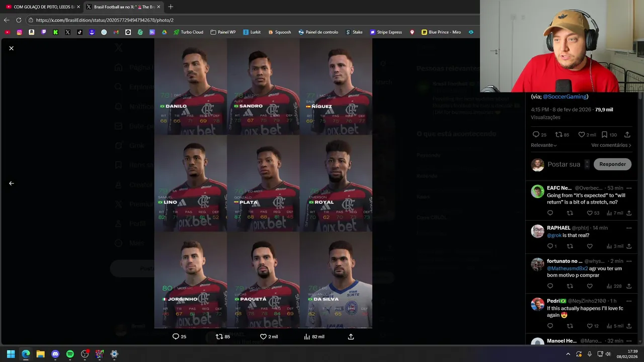Open the @MatheusmdBx2 mention link
This screenshot has width=644, height=362.
tap(568, 268)
